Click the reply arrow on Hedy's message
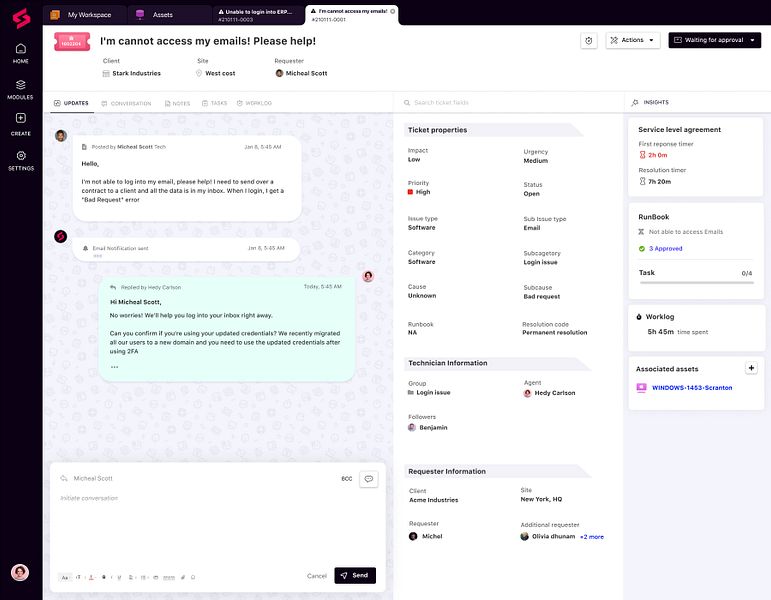The height and width of the screenshot is (600, 771). pyautogui.click(x=113, y=287)
